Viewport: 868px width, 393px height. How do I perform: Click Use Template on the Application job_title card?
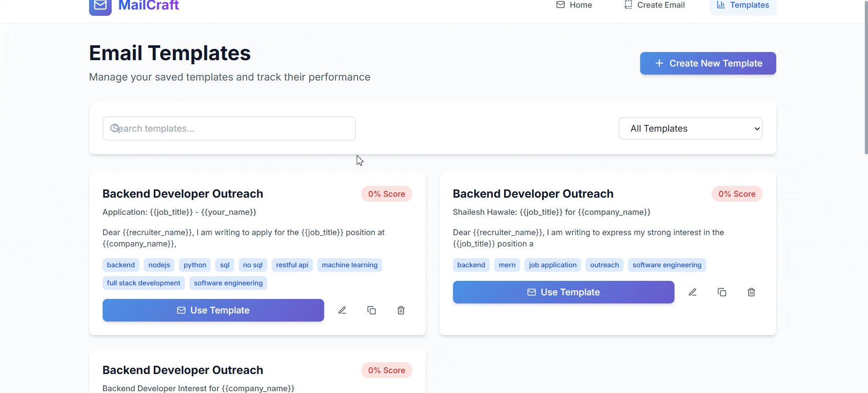click(213, 310)
